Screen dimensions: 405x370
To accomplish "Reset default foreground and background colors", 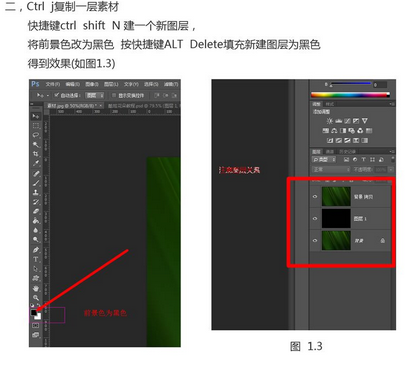I will pyautogui.click(x=32, y=305).
